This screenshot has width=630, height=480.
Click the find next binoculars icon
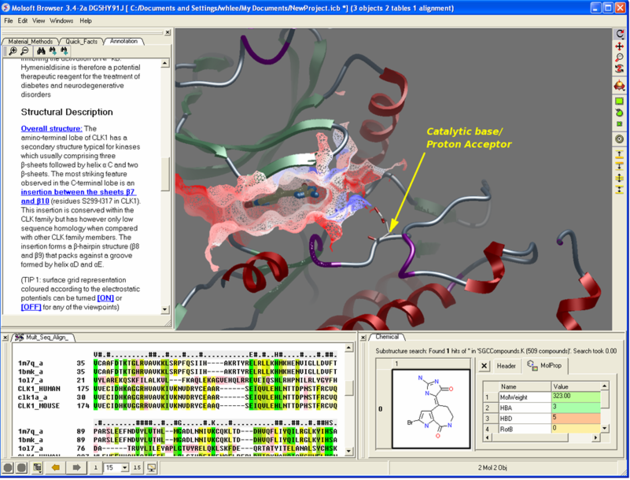[x=53, y=51]
